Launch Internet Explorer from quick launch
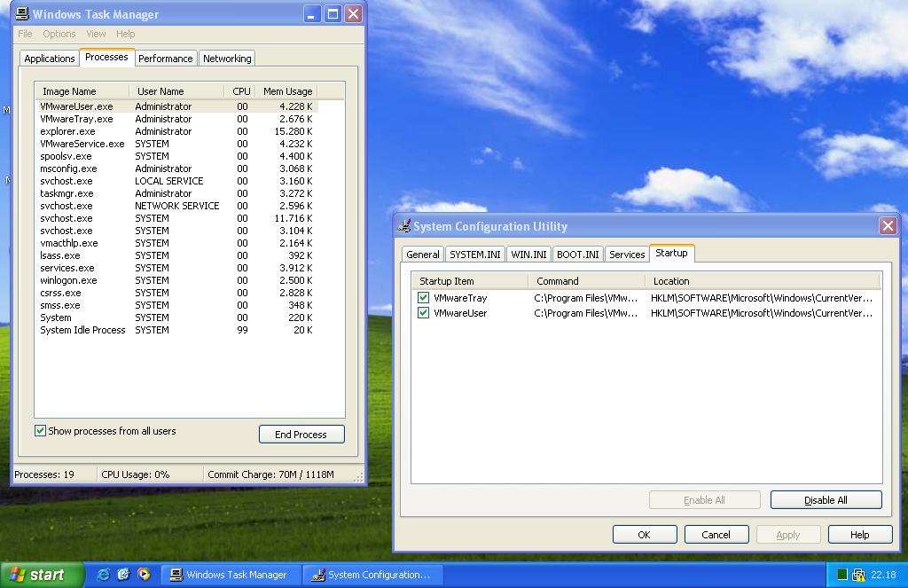This screenshot has width=908, height=588. point(103,574)
